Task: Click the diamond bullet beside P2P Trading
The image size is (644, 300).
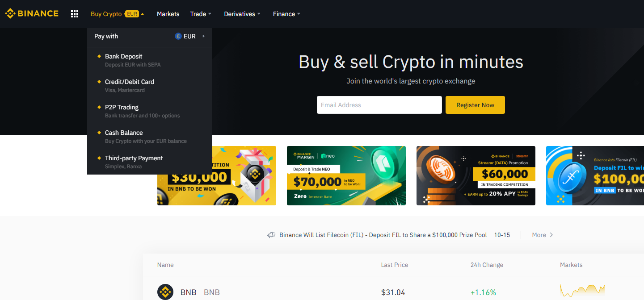Action: 99,107
